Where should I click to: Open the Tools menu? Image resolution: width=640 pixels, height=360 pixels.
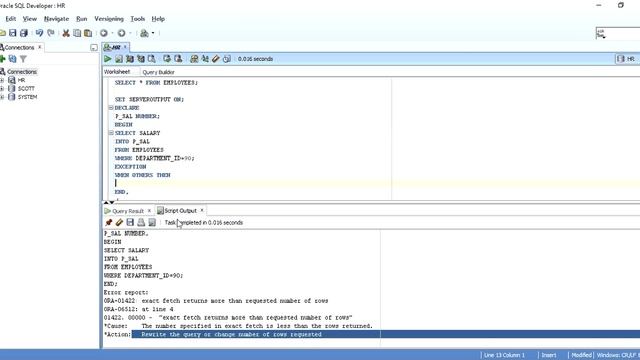click(x=138, y=19)
